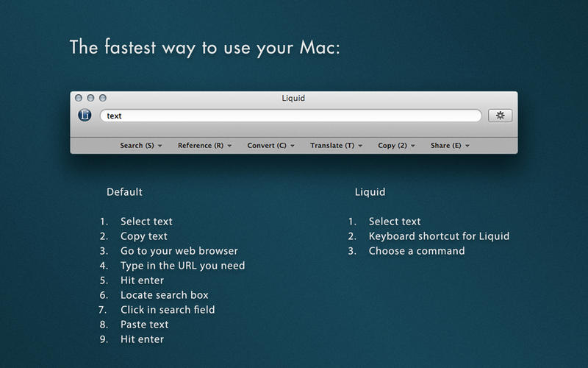588x368 pixels.
Task: Open the Copy (2) dropdown
Action: (396, 145)
